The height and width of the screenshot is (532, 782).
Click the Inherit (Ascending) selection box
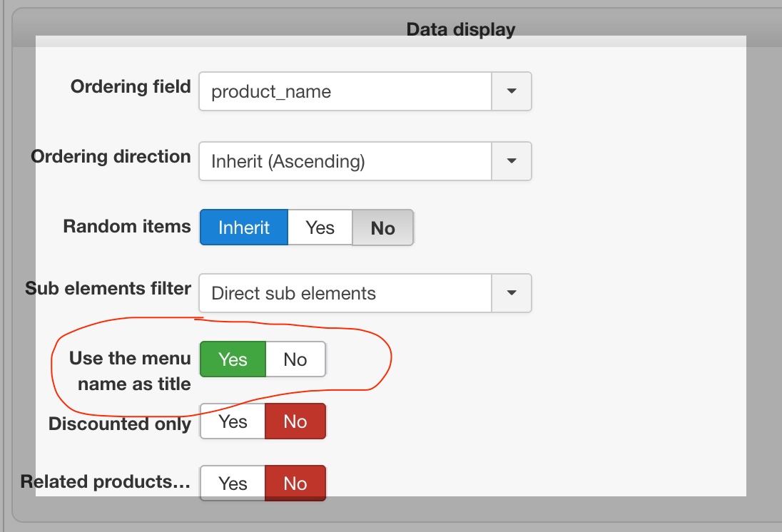[x=345, y=161]
